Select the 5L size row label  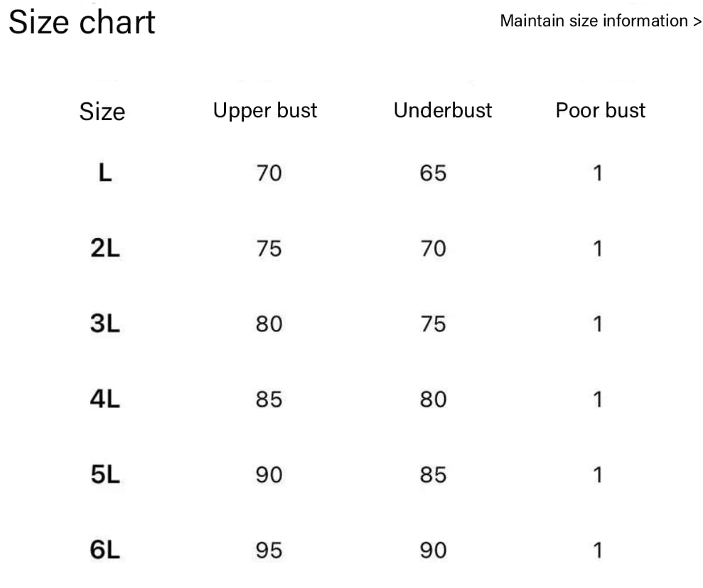coord(105,474)
